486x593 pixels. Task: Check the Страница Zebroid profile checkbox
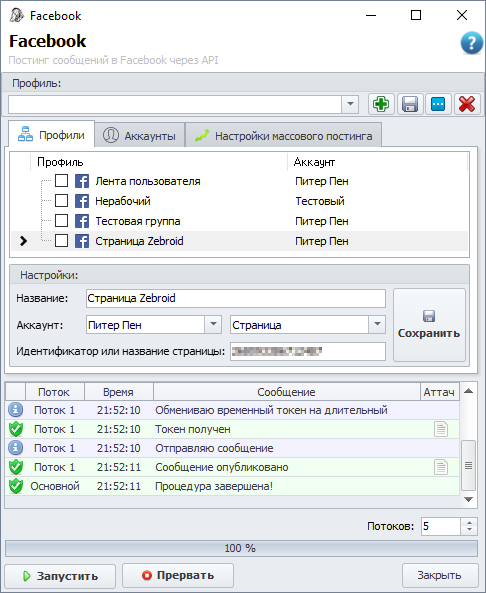tap(61, 241)
